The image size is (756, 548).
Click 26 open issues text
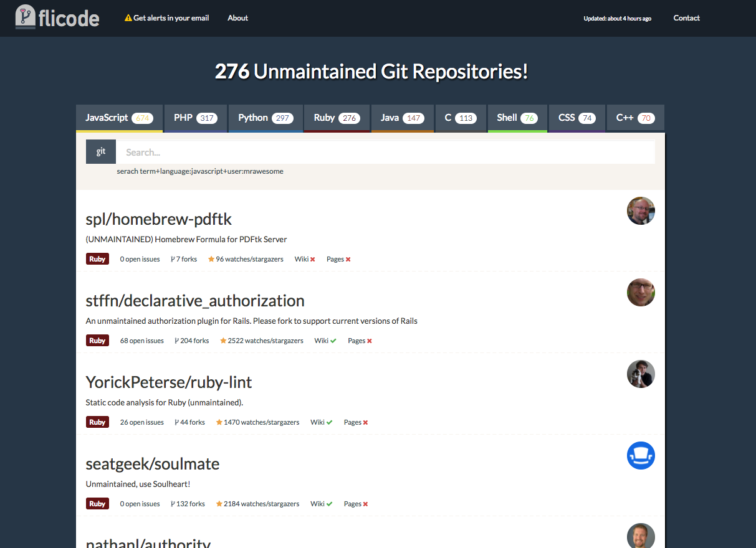pyautogui.click(x=142, y=422)
